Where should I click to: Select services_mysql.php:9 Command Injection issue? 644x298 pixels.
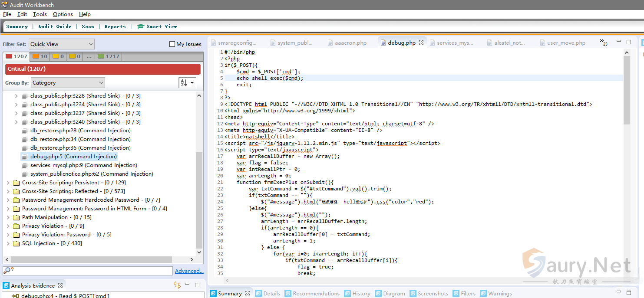[x=83, y=165]
